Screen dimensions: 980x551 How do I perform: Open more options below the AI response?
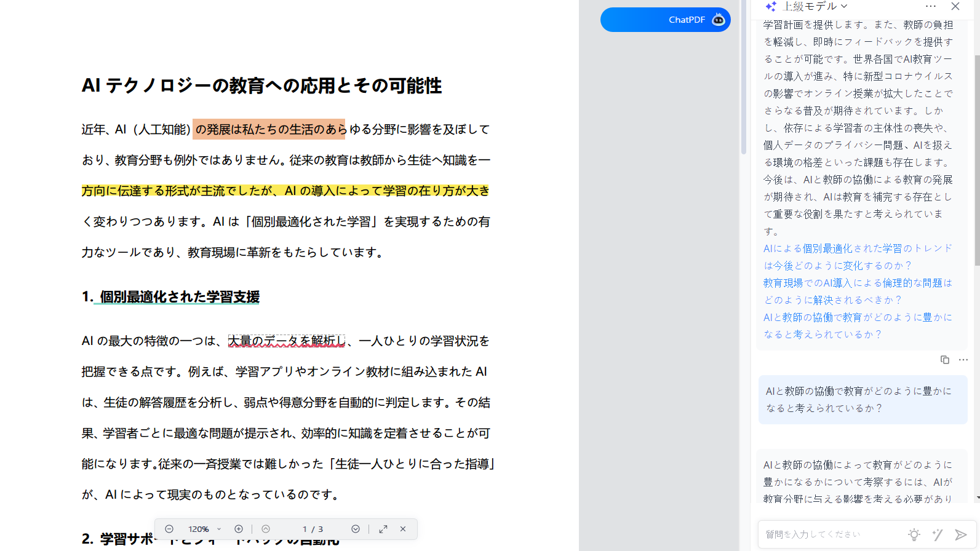click(x=963, y=360)
